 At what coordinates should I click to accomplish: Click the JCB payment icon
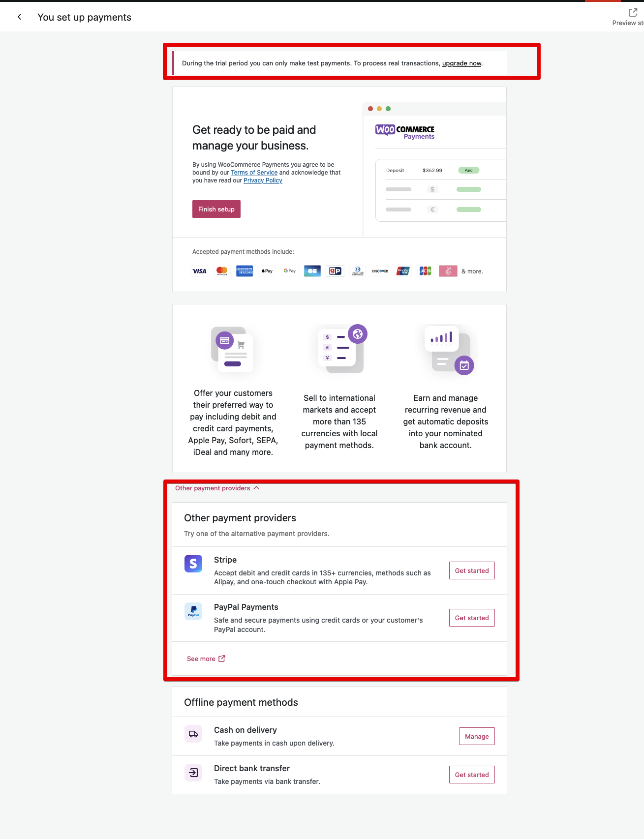point(425,271)
